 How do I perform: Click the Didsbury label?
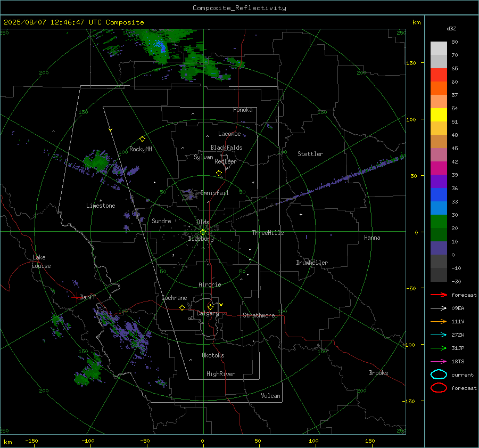201,239
